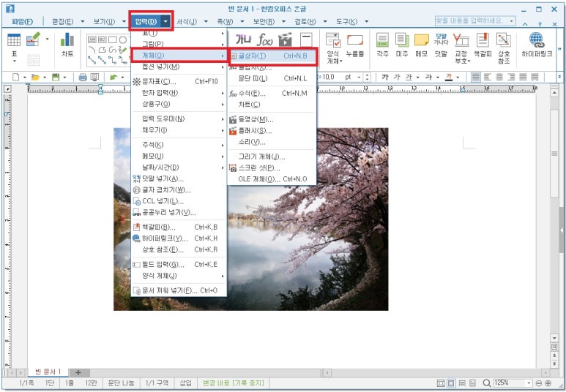Click the 표 (table) icon in the ribbon
Viewport: 566px width, 392px height.
click(x=14, y=40)
